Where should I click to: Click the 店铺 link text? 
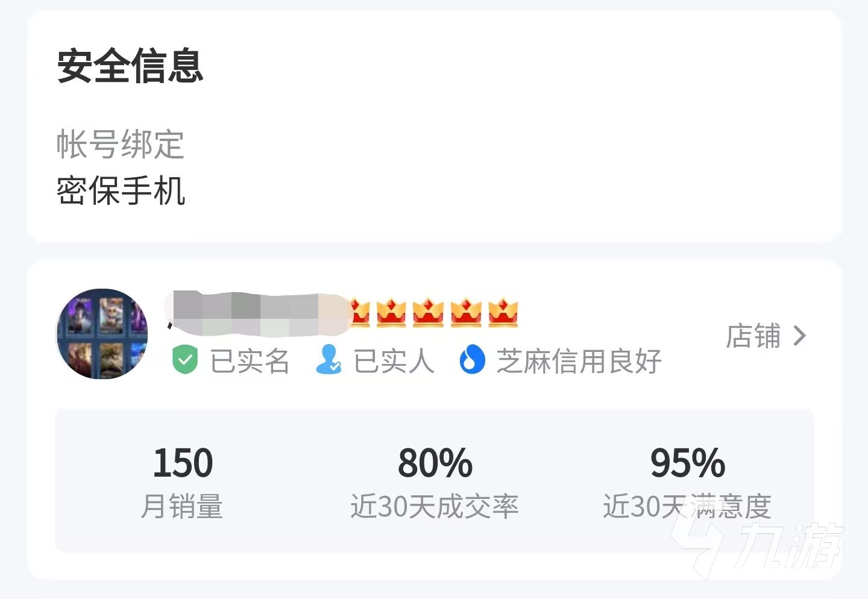(752, 336)
